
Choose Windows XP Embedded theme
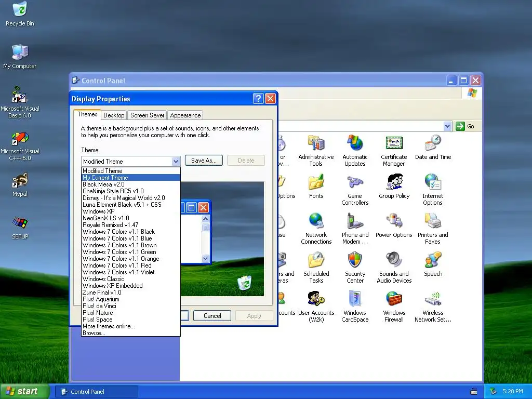(x=130, y=286)
